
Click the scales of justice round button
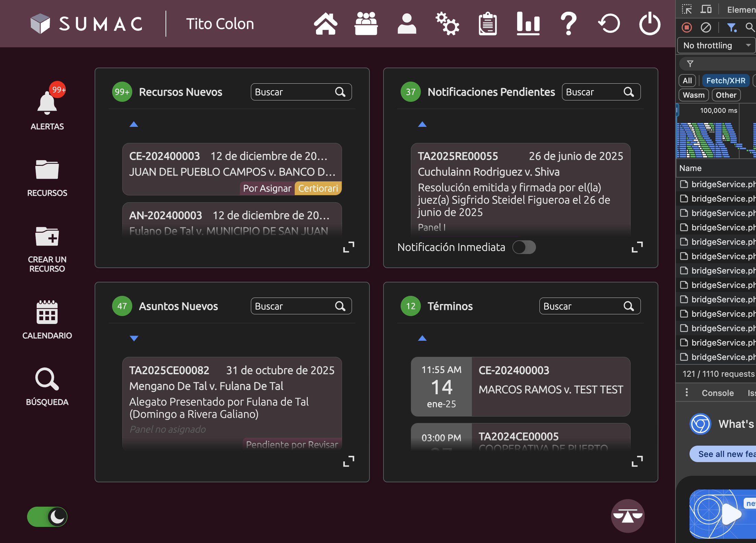(x=627, y=516)
